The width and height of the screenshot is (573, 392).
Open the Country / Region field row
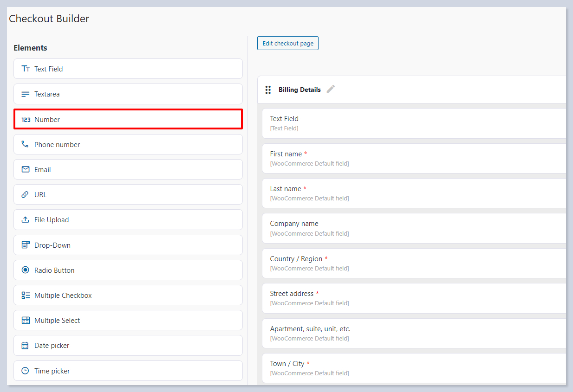point(413,263)
